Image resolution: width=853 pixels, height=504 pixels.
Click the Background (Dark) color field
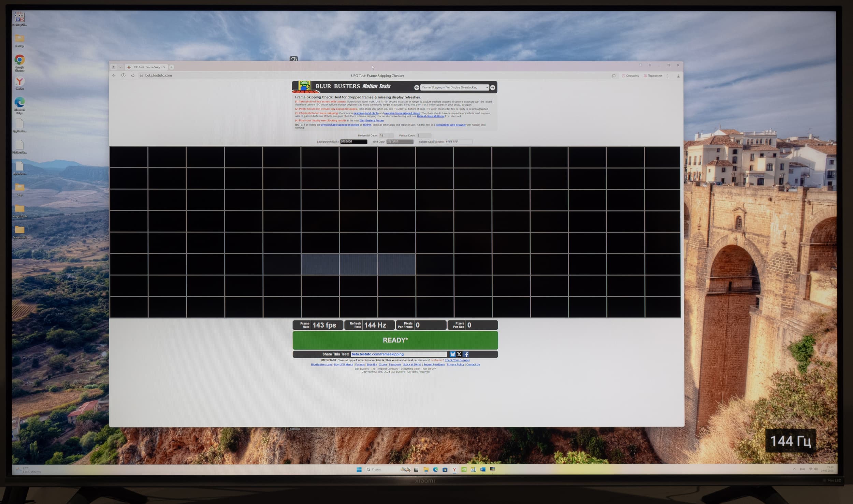(353, 142)
